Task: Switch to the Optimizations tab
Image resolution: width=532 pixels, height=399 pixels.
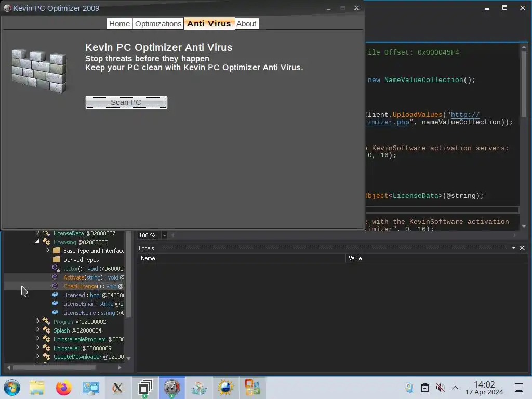Action: pyautogui.click(x=158, y=24)
